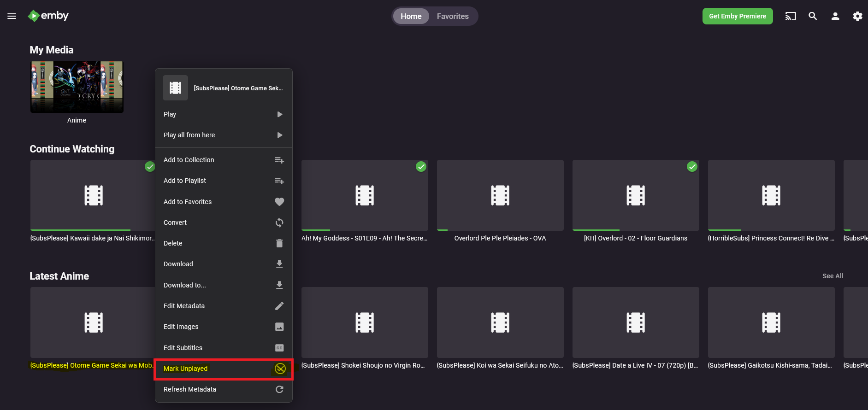Click the Cast to device icon
The height and width of the screenshot is (410, 868).
pos(791,16)
